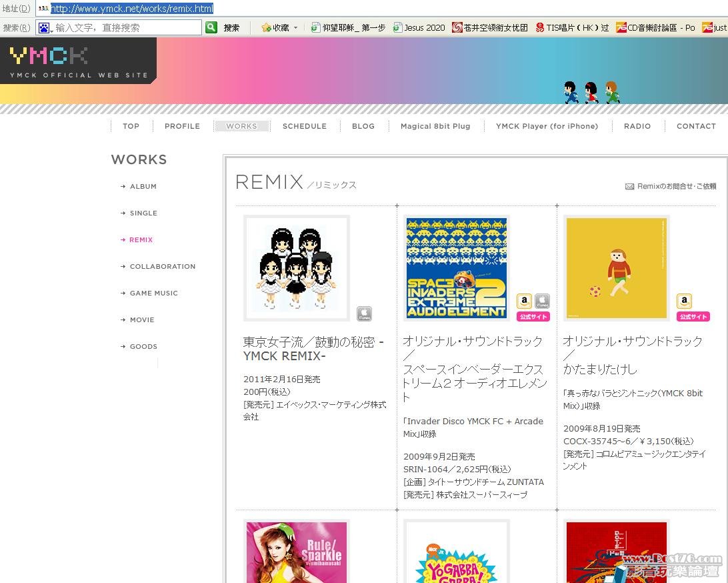Click 公式サイト button under Space Invaders cover

tap(533, 317)
